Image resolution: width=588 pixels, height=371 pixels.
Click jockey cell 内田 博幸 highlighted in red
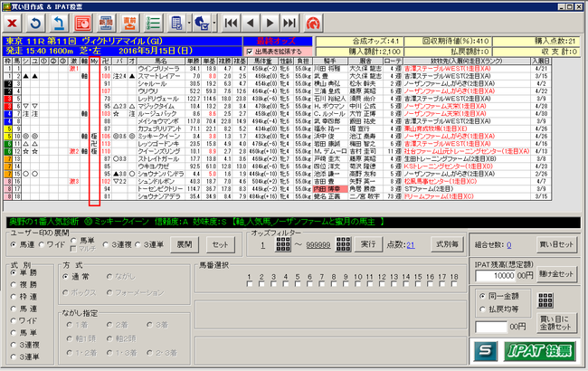pyautogui.click(x=330, y=189)
